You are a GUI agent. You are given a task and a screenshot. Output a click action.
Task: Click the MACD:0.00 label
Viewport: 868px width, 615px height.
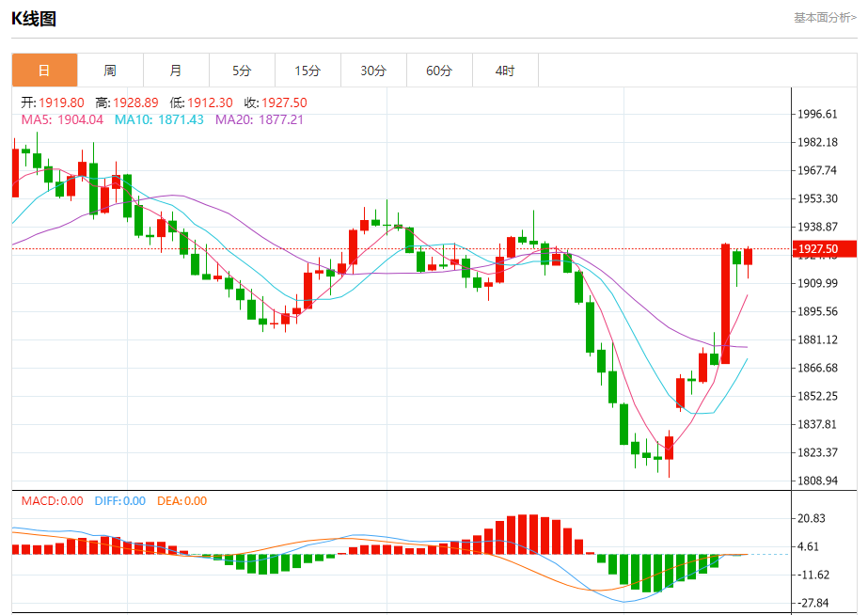[x=52, y=501]
